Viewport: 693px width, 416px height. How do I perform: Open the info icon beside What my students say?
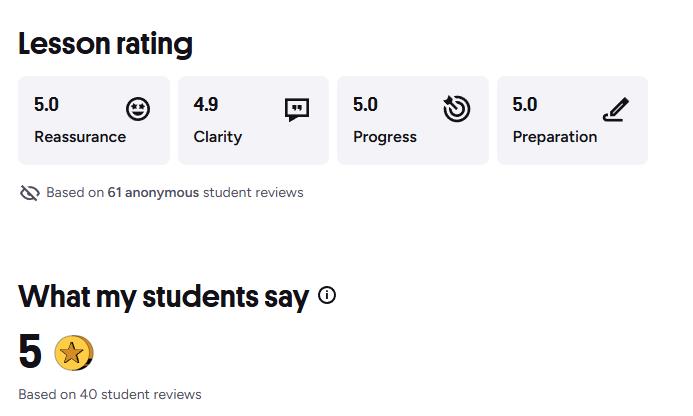(x=327, y=295)
